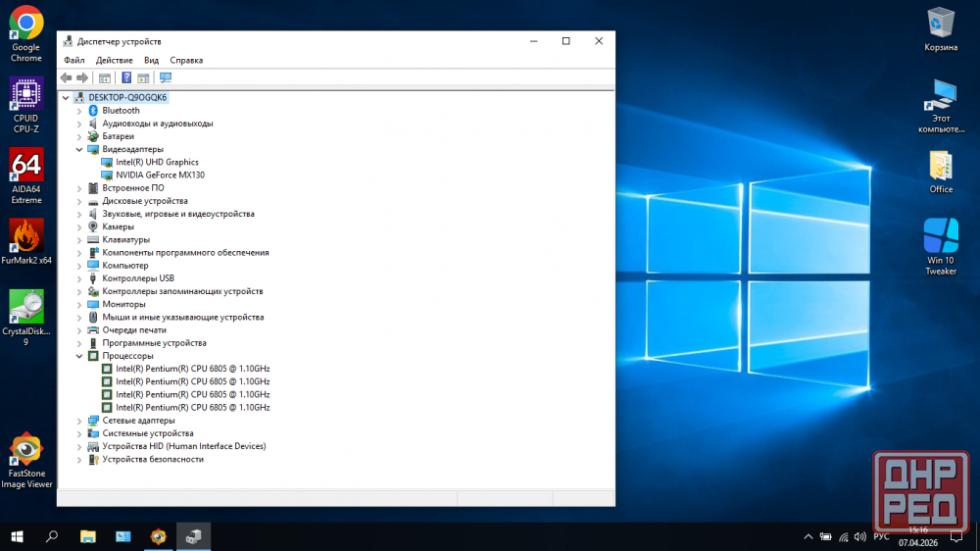
Task: Expand the Сетевые адаптеры category
Action: pyautogui.click(x=79, y=421)
